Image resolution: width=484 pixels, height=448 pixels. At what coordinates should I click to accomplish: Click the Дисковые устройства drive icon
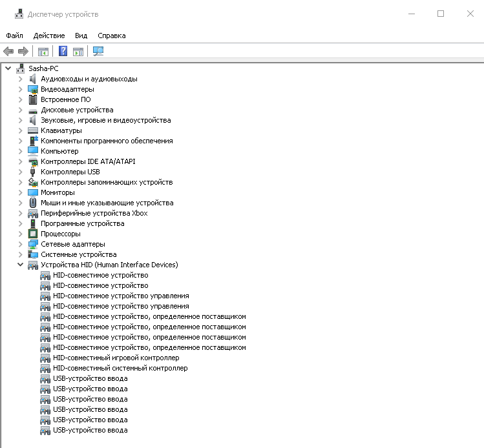[x=33, y=110]
